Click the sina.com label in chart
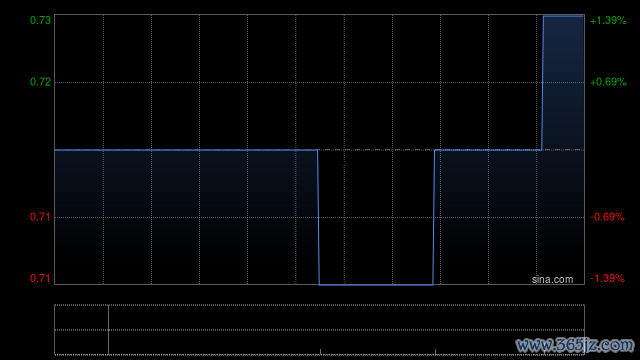Image resolution: width=640 pixels, height=360 pixels. tap(552, 280)
